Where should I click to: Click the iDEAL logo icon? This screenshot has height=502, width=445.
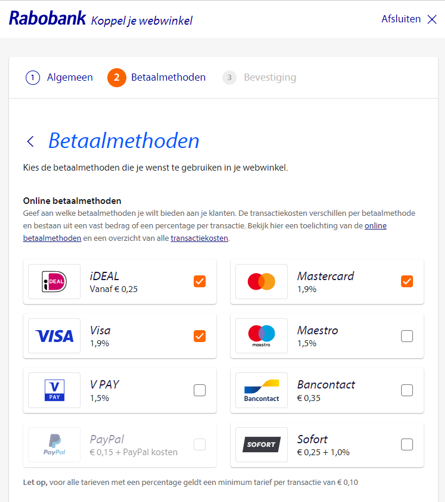pos(54,282)
